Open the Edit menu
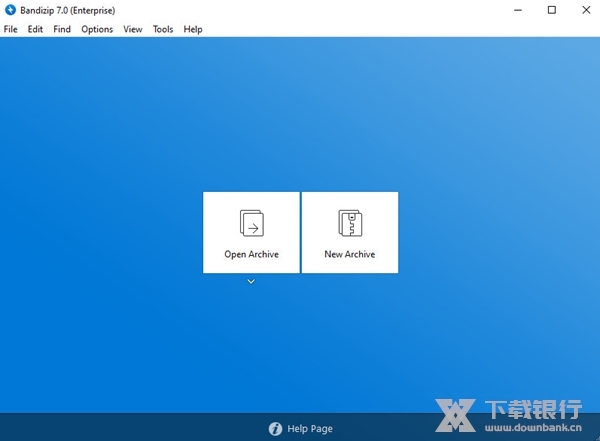The height and width of the screenshot is (441, 600). [x=35, y=29]
